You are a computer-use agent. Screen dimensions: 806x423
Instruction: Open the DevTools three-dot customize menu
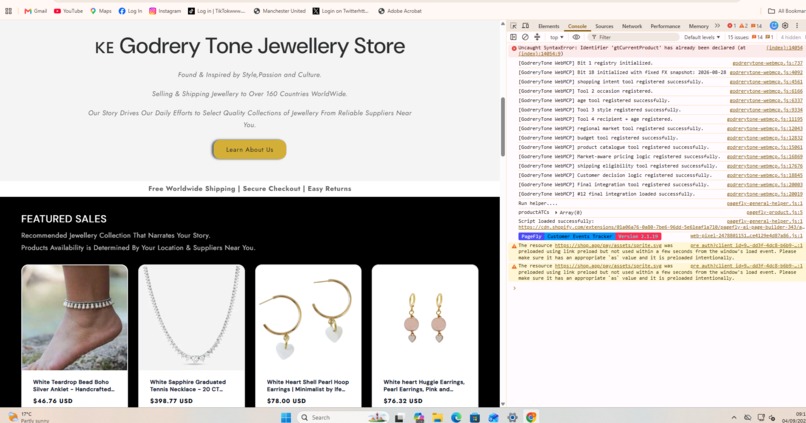click(x=797, y=26)
